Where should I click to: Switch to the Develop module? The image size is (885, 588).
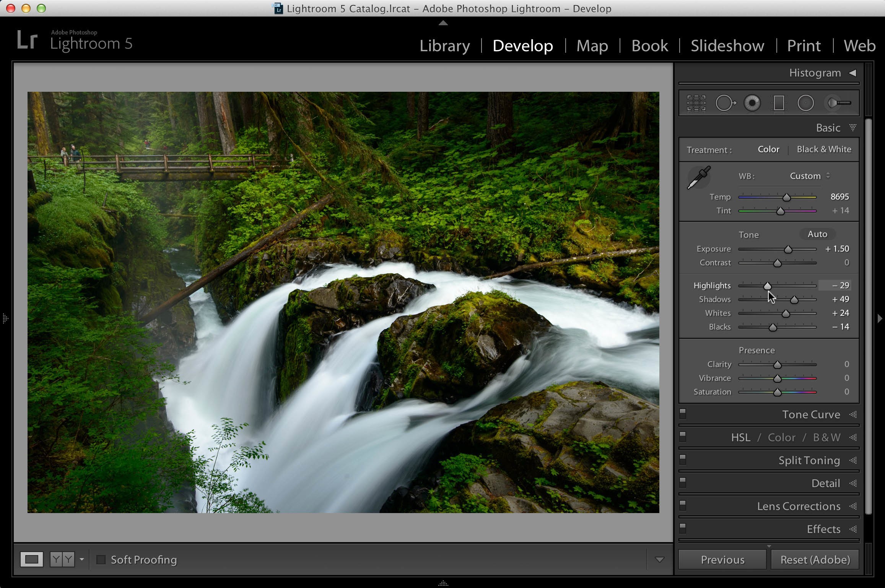click(523, 46)
